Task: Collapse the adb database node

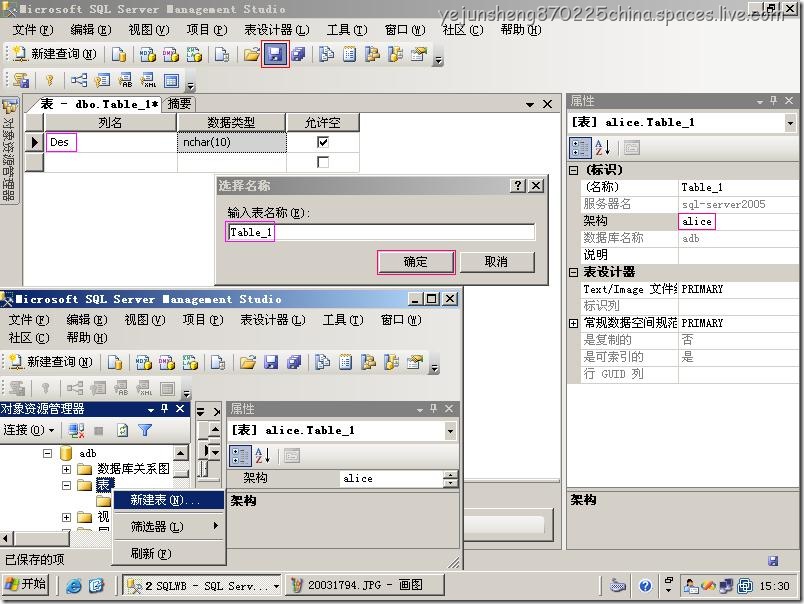Action: pos(48,453)
